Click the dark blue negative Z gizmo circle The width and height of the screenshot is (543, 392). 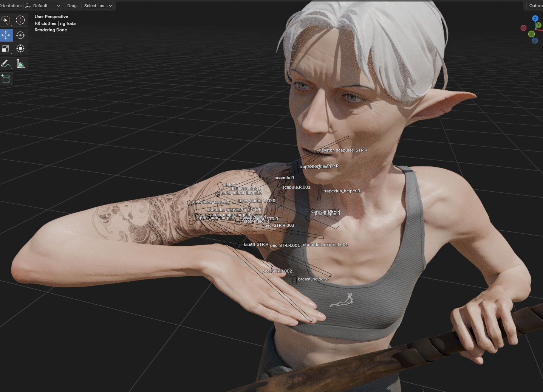535,41
